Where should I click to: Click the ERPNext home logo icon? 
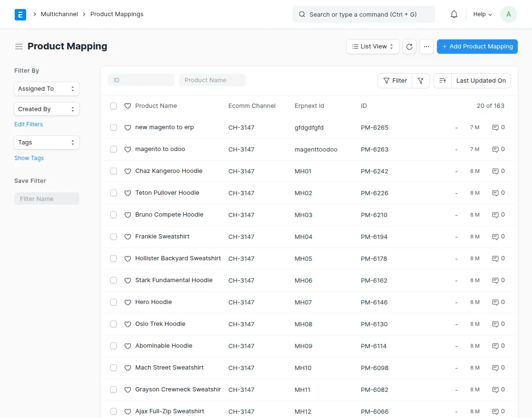[20, 14]
